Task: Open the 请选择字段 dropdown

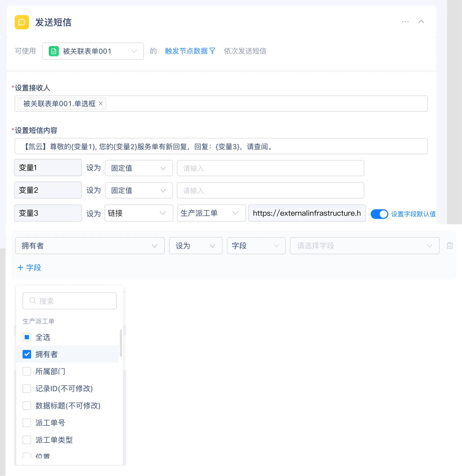Action: click(x=365, y=246)
